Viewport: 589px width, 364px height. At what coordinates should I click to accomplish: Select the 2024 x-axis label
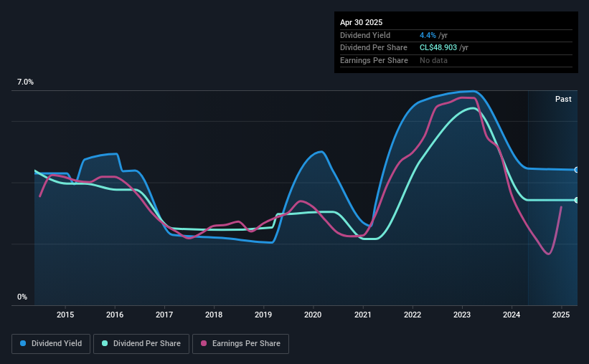coord(512,315)
